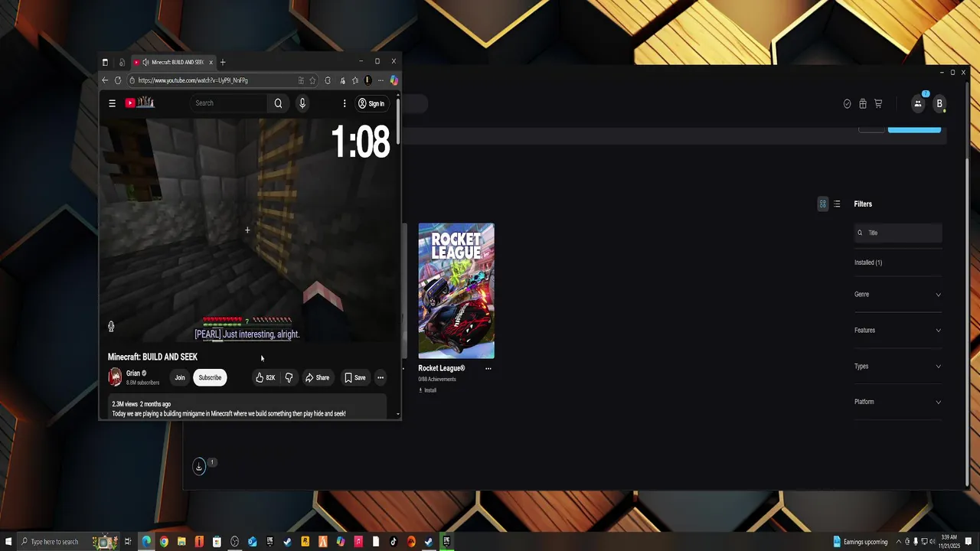980x551 pixels.
Task: Add this page to favorites star
Action: coord(312,80)
